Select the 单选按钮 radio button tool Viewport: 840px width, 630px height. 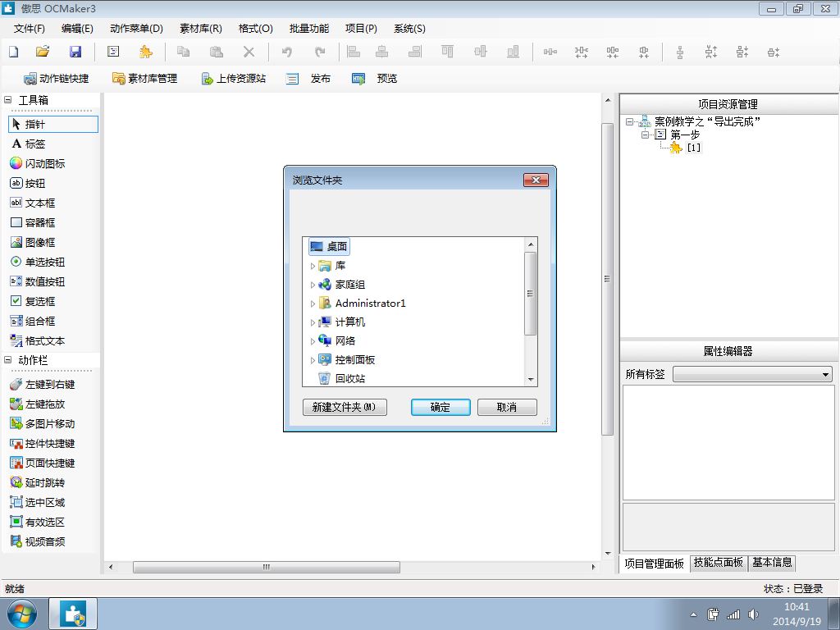click(x=38, y=262)
